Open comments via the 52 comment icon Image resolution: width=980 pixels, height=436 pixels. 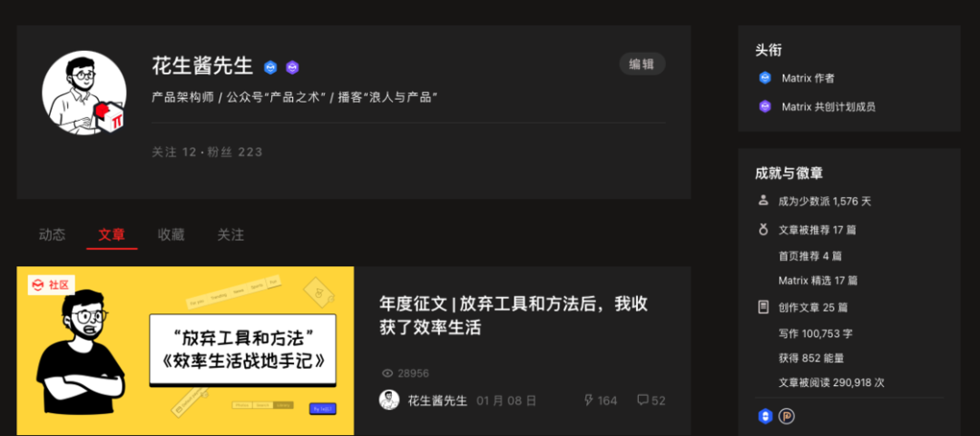coord(642,400)
